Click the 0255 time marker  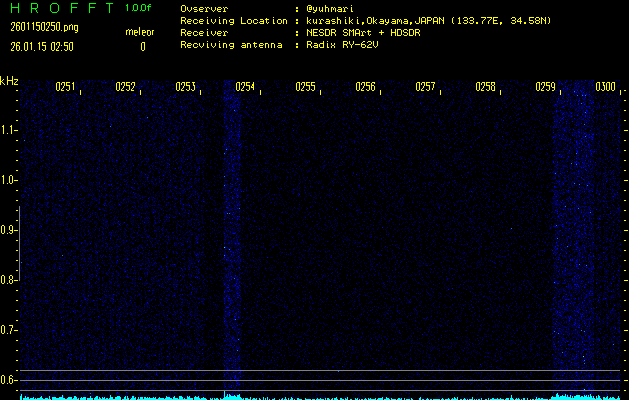305,87
